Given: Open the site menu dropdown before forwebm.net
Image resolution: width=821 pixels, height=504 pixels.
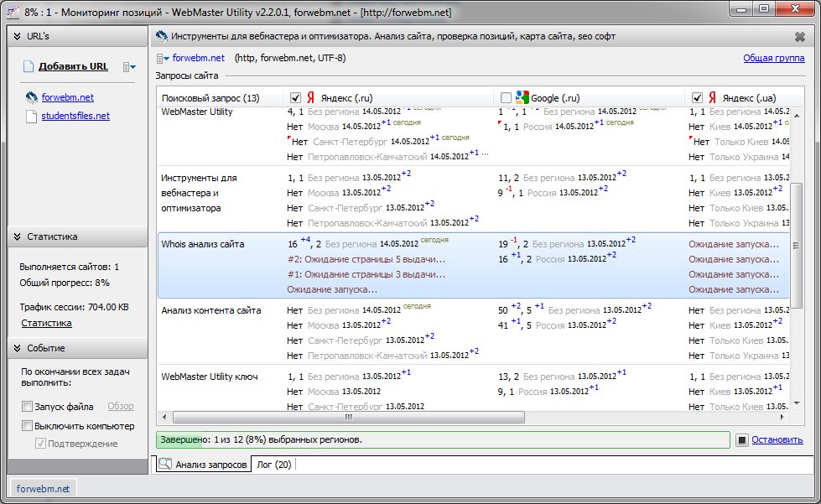Looking at the screenshot, I should coord(163,59).
